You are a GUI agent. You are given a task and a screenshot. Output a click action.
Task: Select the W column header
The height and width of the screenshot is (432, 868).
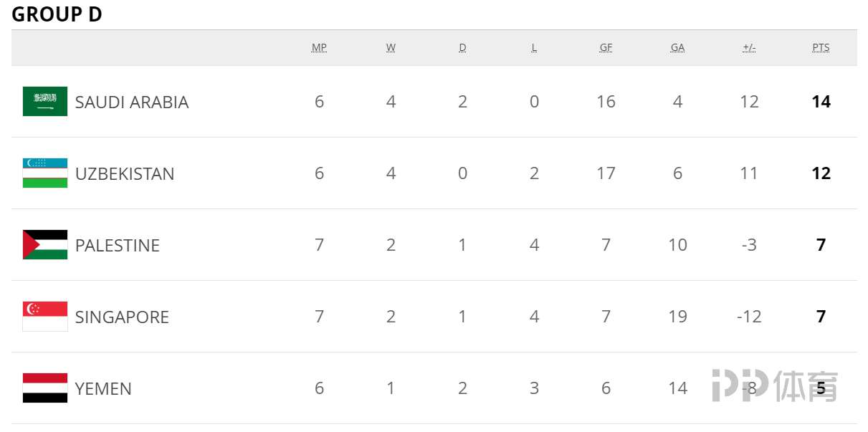pyautogui.click(x=391, y=48)
